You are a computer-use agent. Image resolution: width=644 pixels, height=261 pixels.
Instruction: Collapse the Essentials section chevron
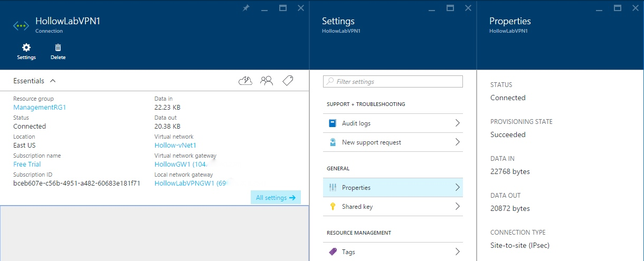pyautogui.click(x=52, y=81)
